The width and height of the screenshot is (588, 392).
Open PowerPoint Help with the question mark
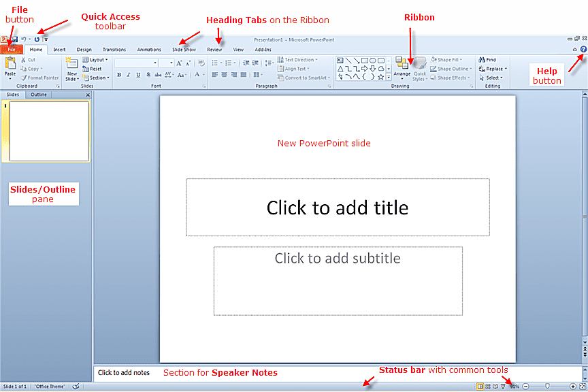click(583, 49)
